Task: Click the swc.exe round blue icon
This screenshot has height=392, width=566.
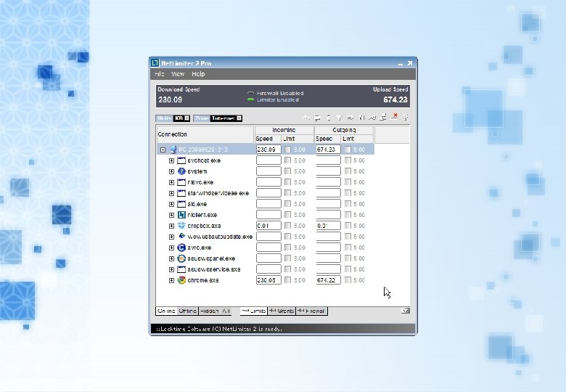Action: coord(181,248)
